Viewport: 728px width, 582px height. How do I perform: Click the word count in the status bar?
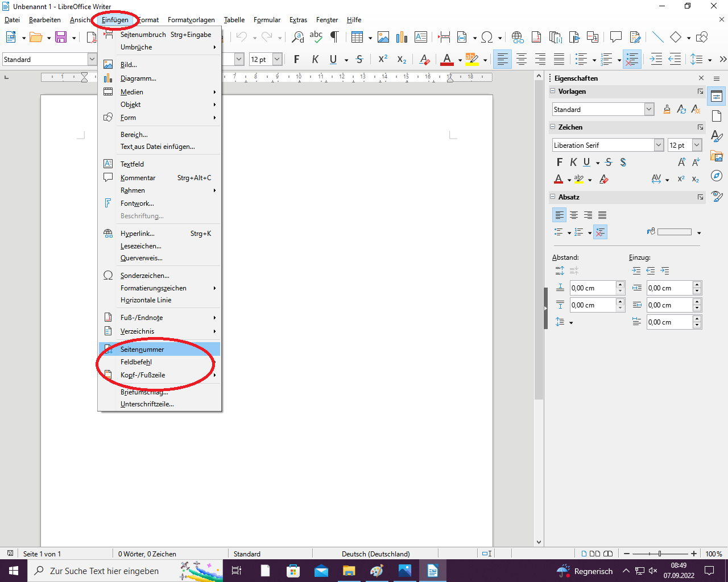[147, 554]
